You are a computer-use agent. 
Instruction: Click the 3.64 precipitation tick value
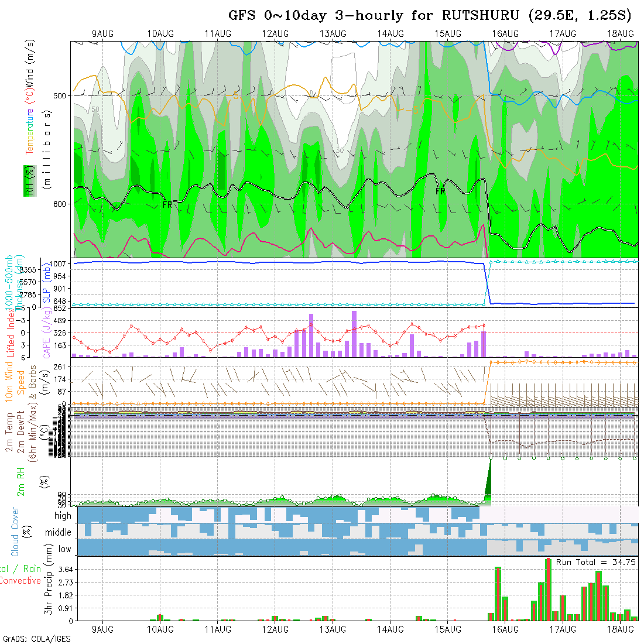(66, 570)
